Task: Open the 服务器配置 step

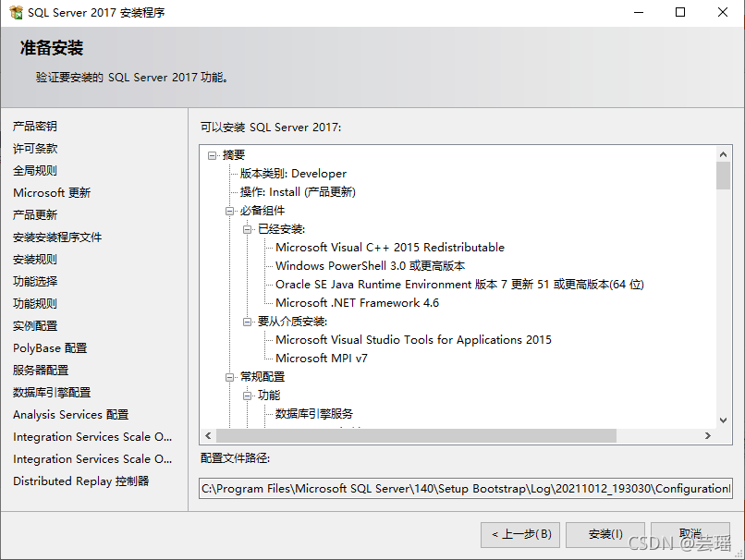Action: [41, 370]
